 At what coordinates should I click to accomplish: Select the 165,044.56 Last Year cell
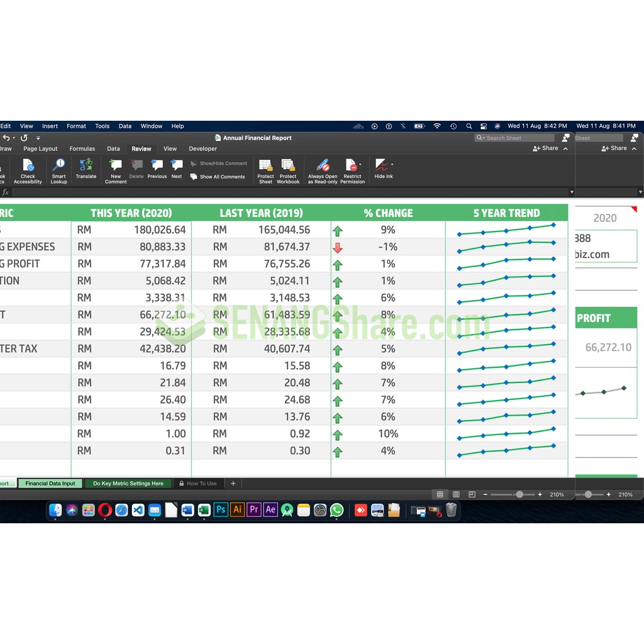[261, 230]
